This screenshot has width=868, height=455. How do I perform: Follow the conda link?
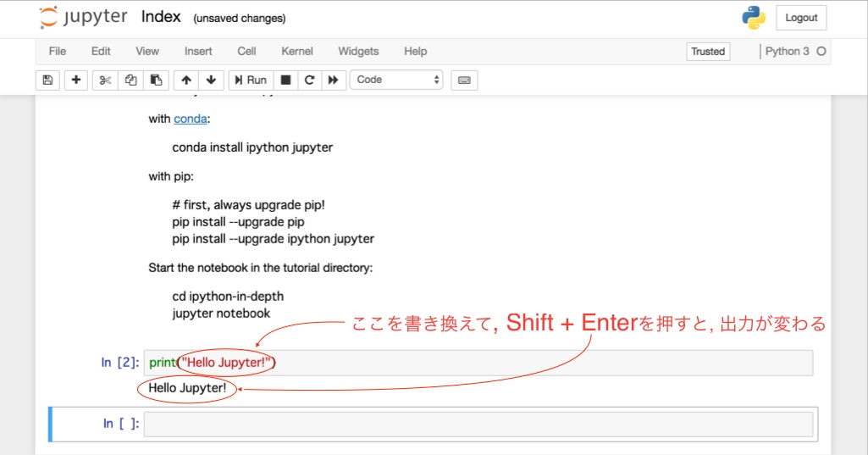pyautogui.click(x=191, y=119)
